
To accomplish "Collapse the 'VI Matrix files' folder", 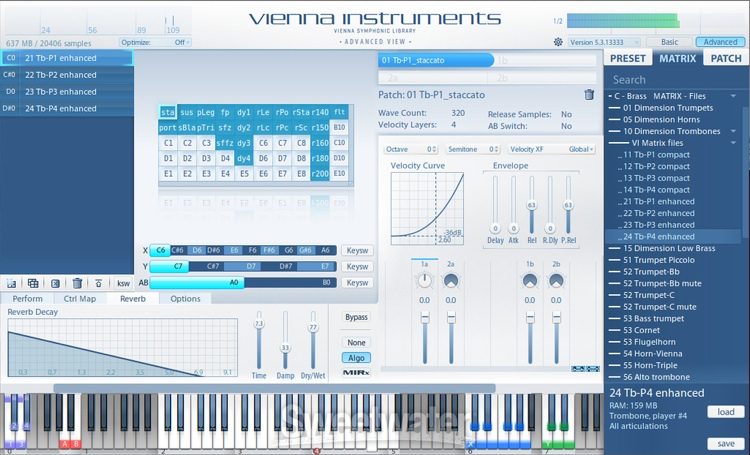I will [x=733, y=143].
